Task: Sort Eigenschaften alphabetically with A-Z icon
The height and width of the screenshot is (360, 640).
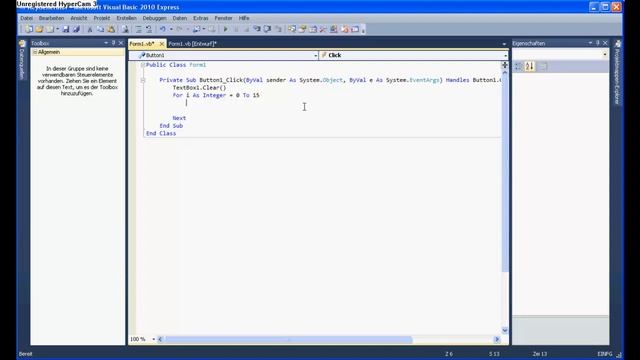Action: click(x=530, y=67)
